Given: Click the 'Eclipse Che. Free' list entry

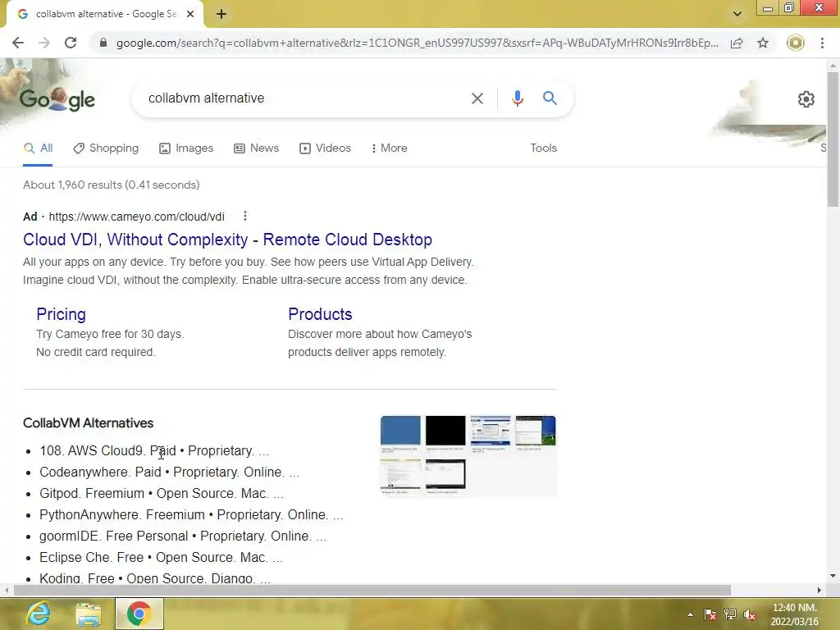Looking at the screenshot, I should click(161, 558).
